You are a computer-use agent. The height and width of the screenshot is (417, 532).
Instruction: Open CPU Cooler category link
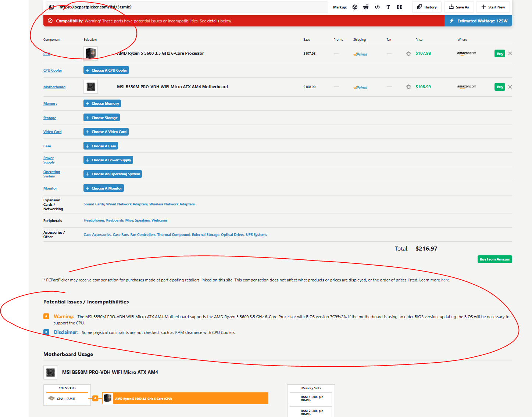pyautogui.click(x=53, y=70)
